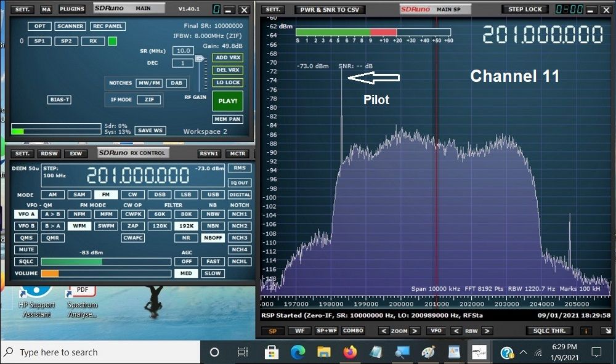Increase RBW with right arrow
The image size is (616, 364).
[x=487, y=331]
